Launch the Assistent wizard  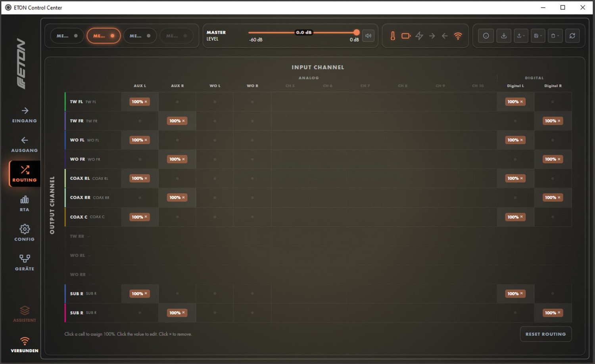click(25, 314)
